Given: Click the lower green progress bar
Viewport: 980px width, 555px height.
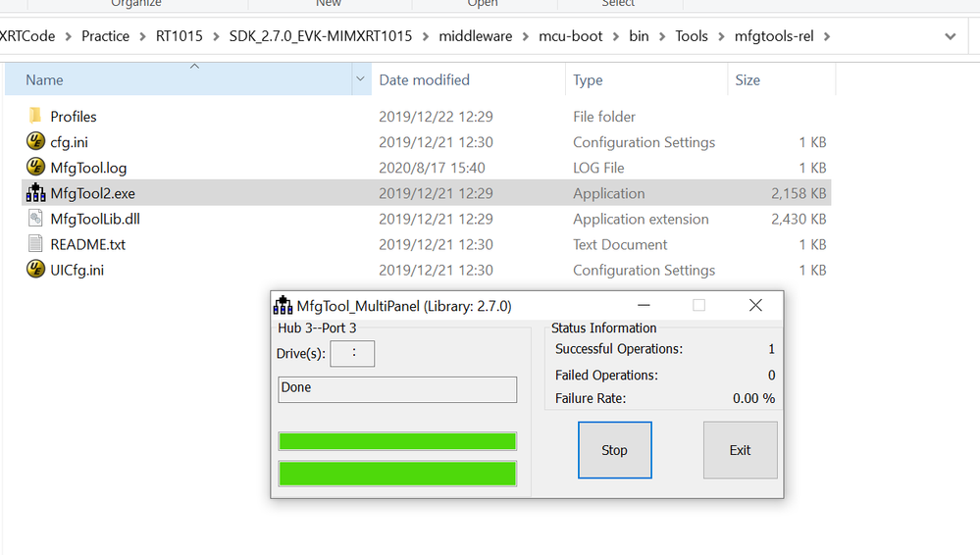Looking at the screenshot, I should [397, 474].
